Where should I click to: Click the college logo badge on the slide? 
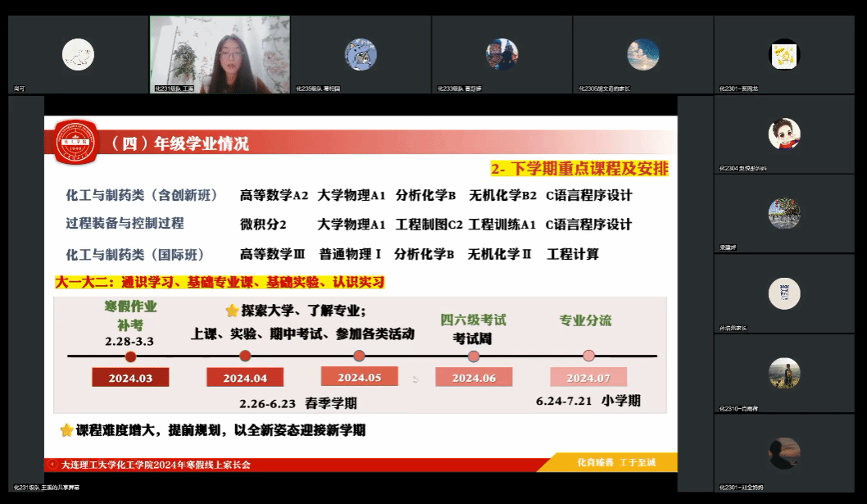[x=75, y=140]
